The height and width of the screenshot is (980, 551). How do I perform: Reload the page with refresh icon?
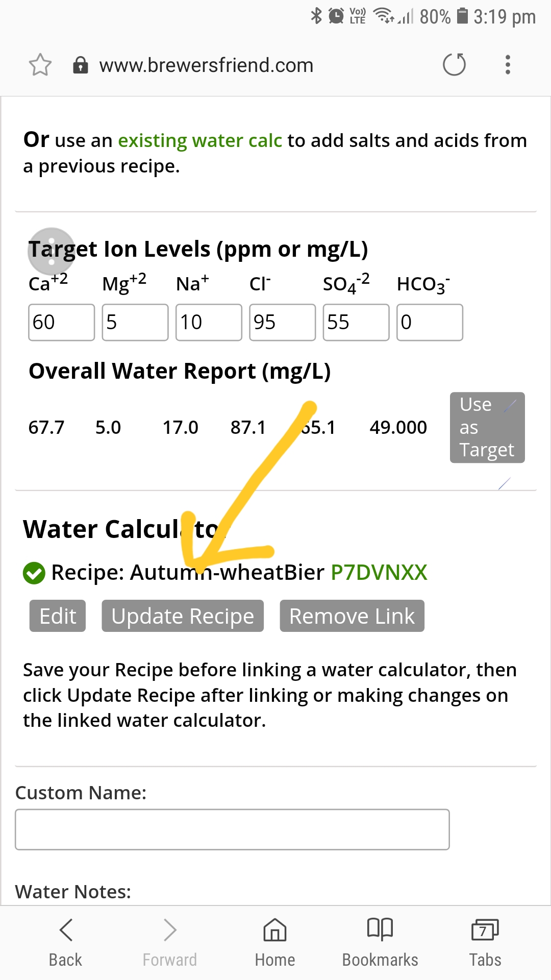tap(454, 65)
